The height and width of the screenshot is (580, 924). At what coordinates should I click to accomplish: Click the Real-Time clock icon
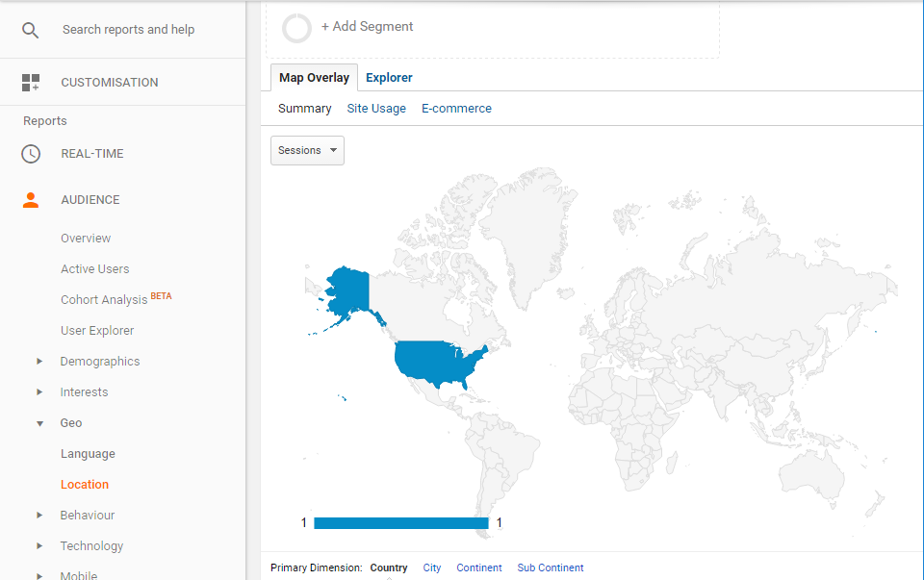(31, 154)
